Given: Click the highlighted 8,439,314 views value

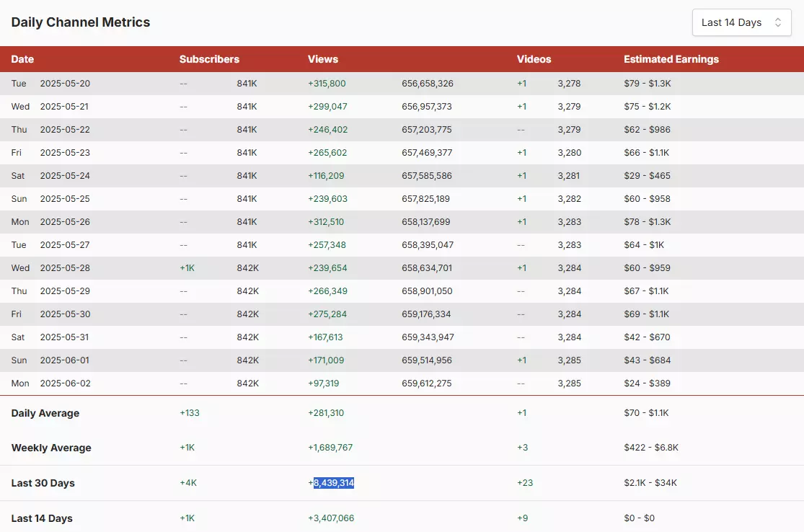Looking at the screenshot, I should click(x=334, y=483).
